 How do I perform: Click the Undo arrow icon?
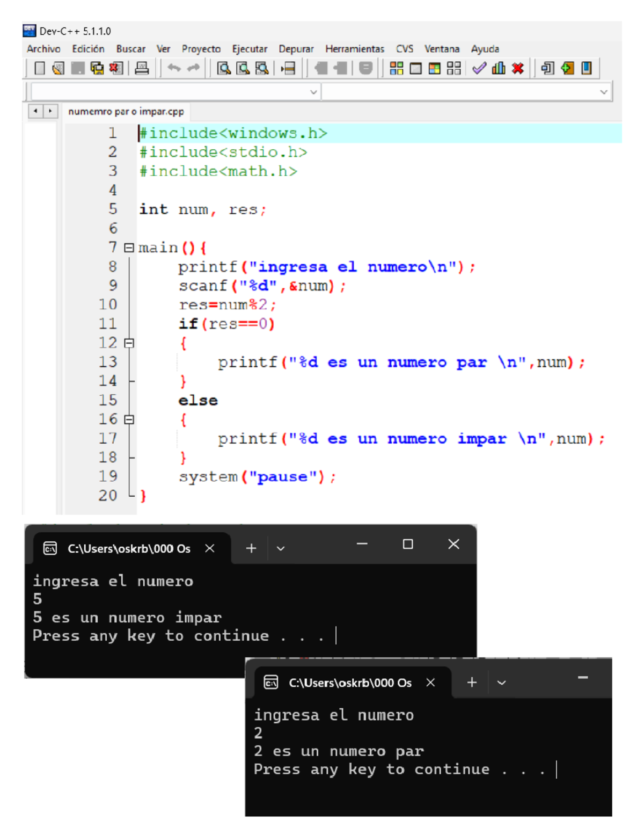click(173, 68)
